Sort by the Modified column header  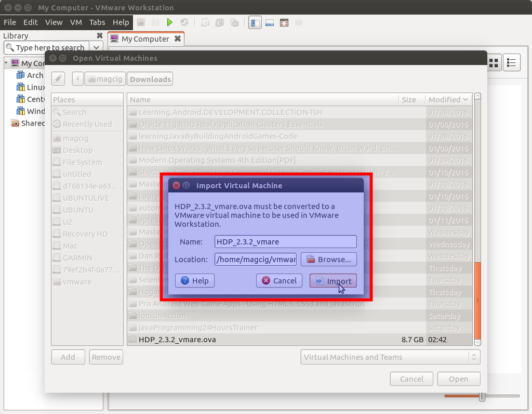coord(448,100)
